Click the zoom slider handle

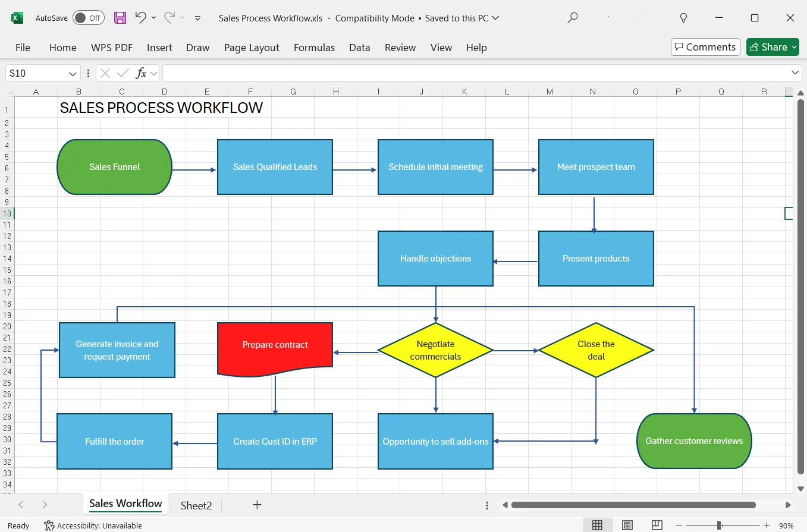719,525
